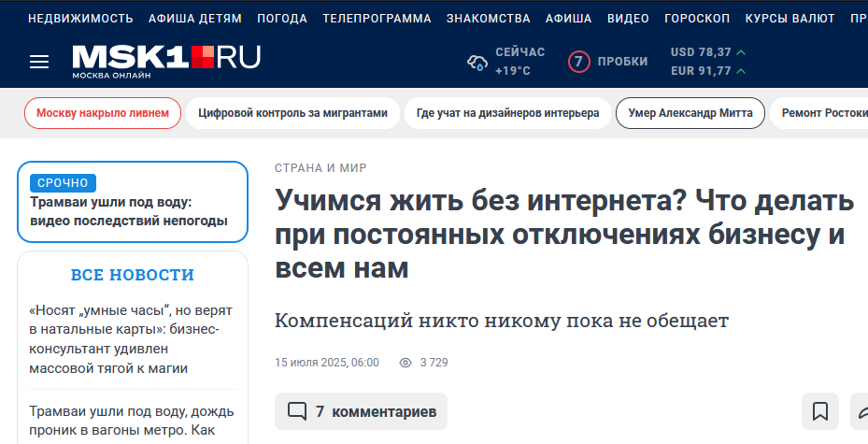This screenshot has height=444, width=868.
Task: Open Телепрограмма page
Action: [377, 19]
